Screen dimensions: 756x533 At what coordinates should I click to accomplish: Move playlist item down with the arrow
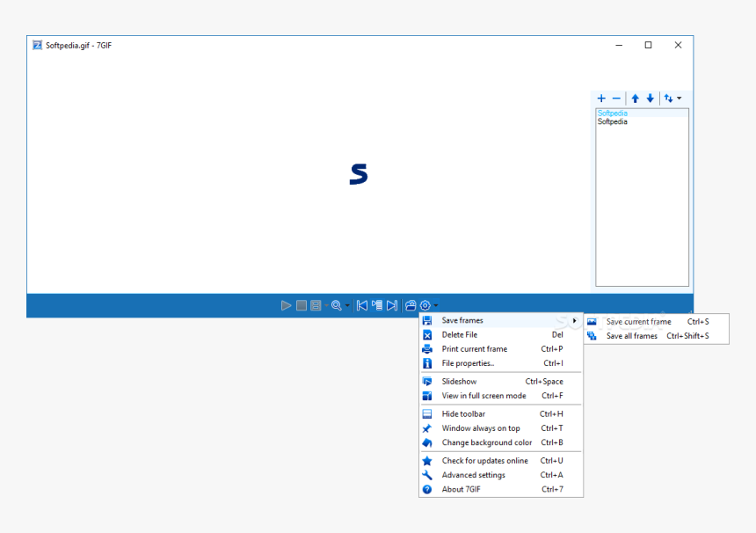[x=650, y=99]
